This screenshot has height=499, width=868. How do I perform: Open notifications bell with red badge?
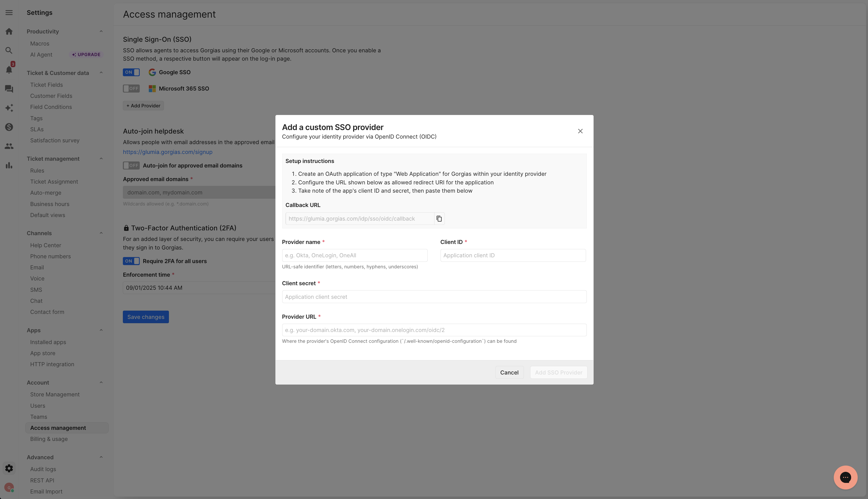[9, 70]
